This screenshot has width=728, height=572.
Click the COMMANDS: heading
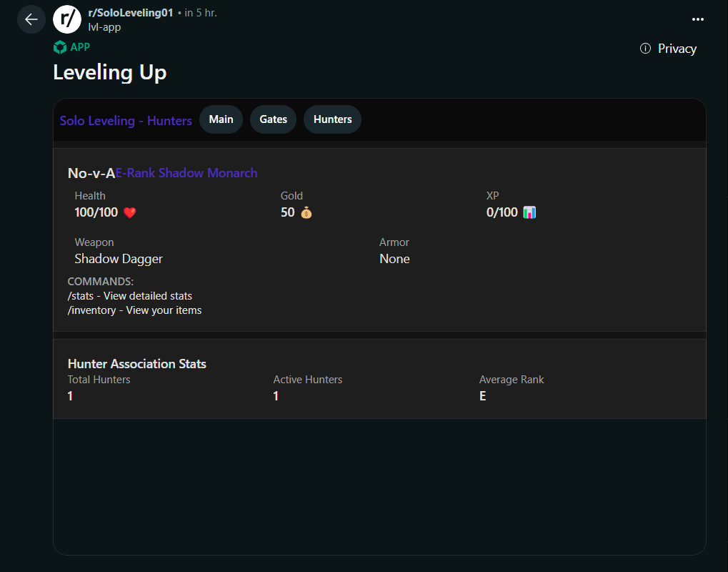coord(100,282)
